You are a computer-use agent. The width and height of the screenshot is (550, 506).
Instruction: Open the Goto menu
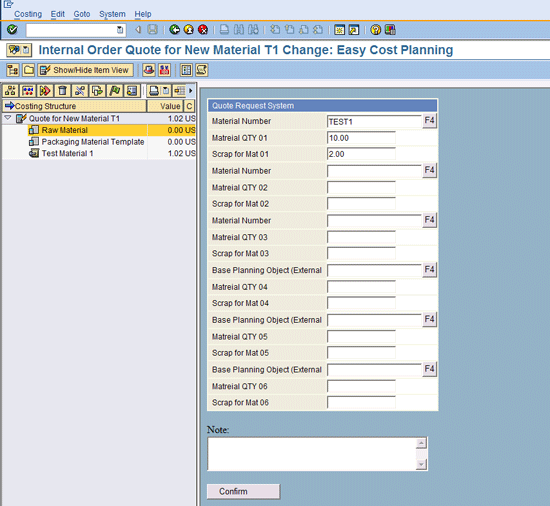(x=82, y=14)
